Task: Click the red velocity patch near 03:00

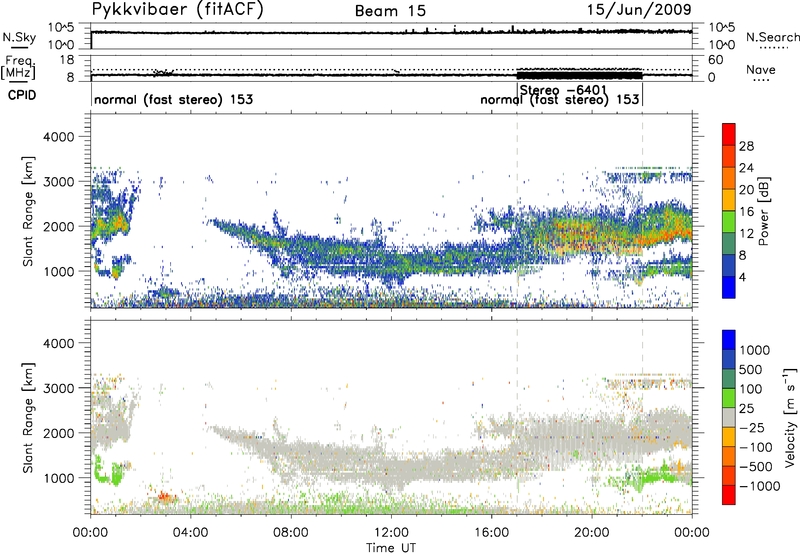Action: [164, 496]
